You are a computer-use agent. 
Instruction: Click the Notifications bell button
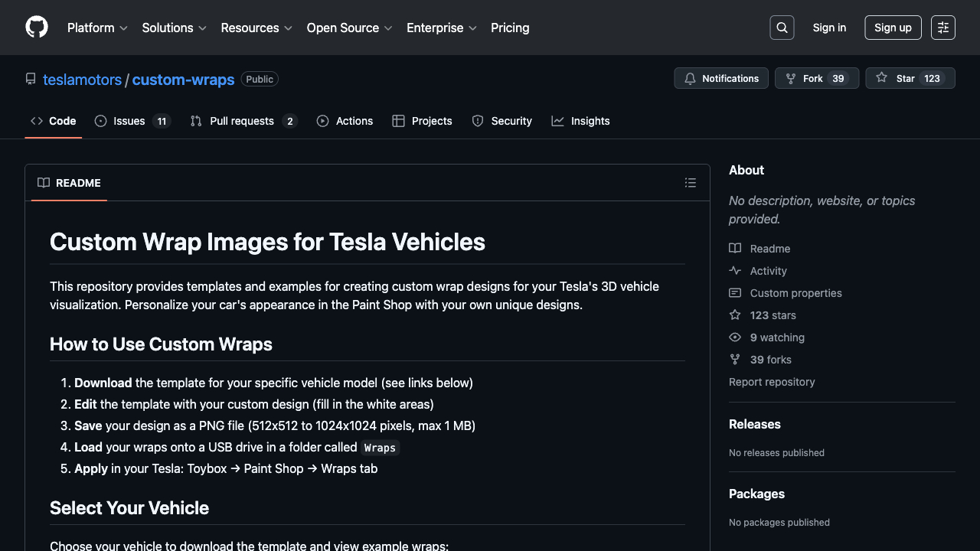pyautogui.click(x=721, y=78)
